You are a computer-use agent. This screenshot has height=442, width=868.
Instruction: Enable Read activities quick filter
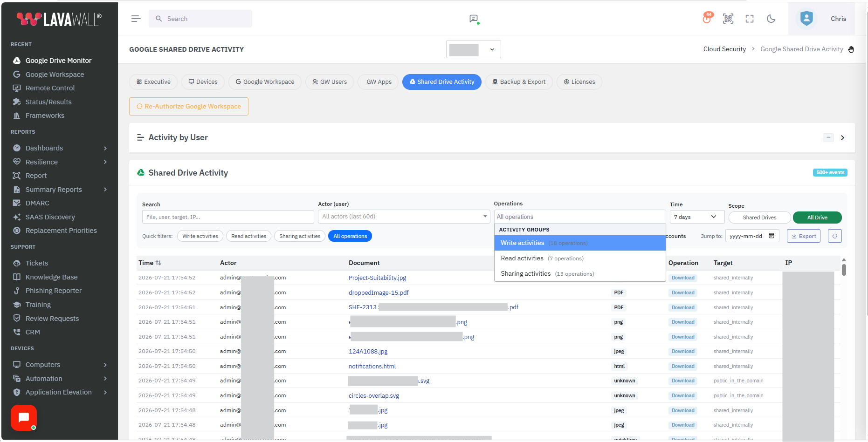coord(248,236)
